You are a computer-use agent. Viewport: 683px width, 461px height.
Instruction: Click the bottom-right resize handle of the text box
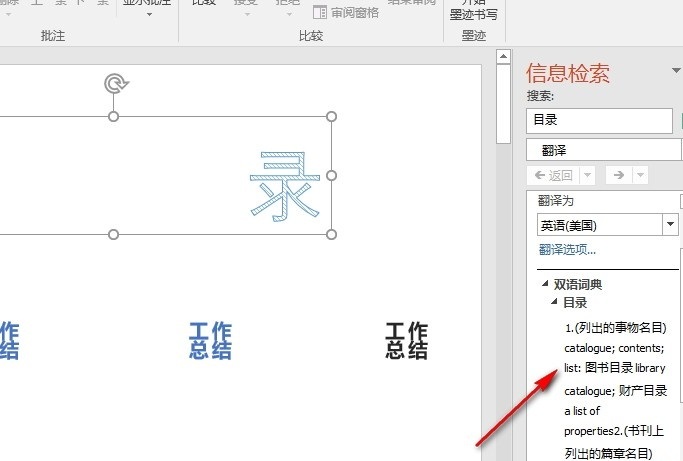point(331,234)
